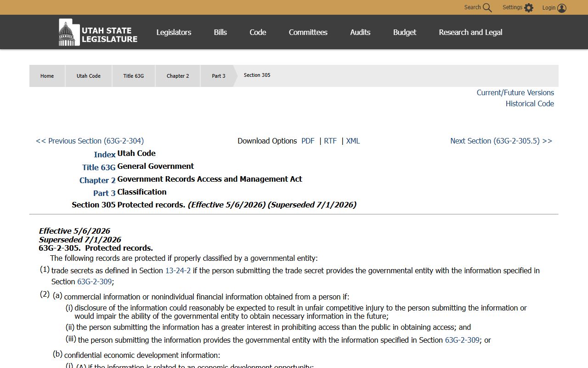Viewport: 588px width, 368px height.
Task: Open the Bills menu
Action: coord(220,32)
